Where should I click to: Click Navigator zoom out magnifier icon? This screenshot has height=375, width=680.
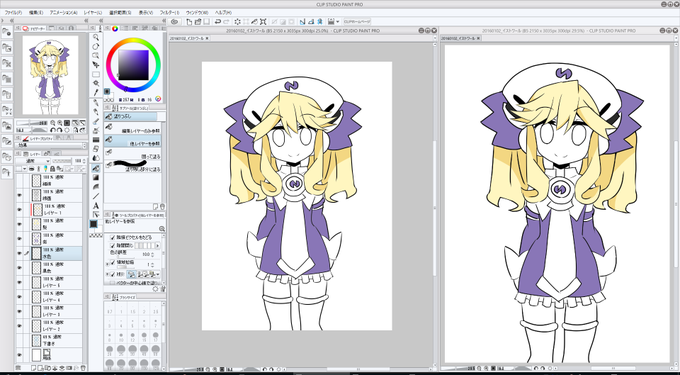click(53, 123)
